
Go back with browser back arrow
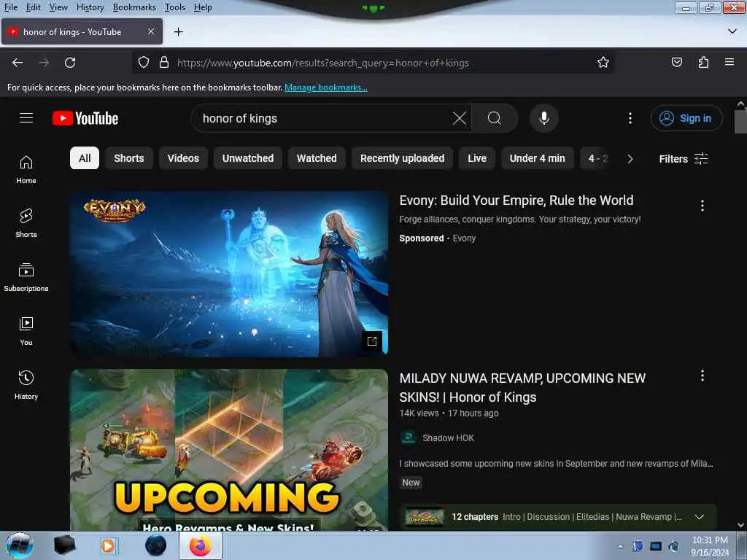point(18,63)
